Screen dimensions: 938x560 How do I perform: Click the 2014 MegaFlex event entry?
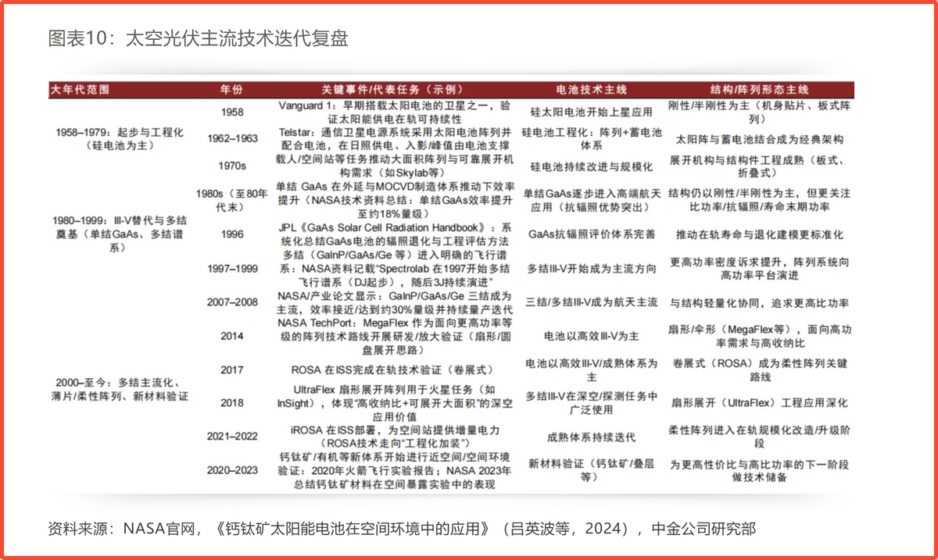(395, 336)
